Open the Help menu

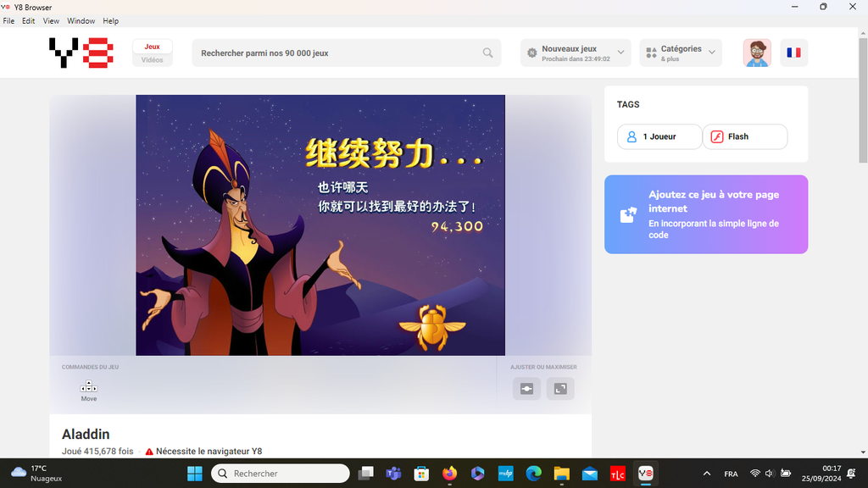point(111,21)
